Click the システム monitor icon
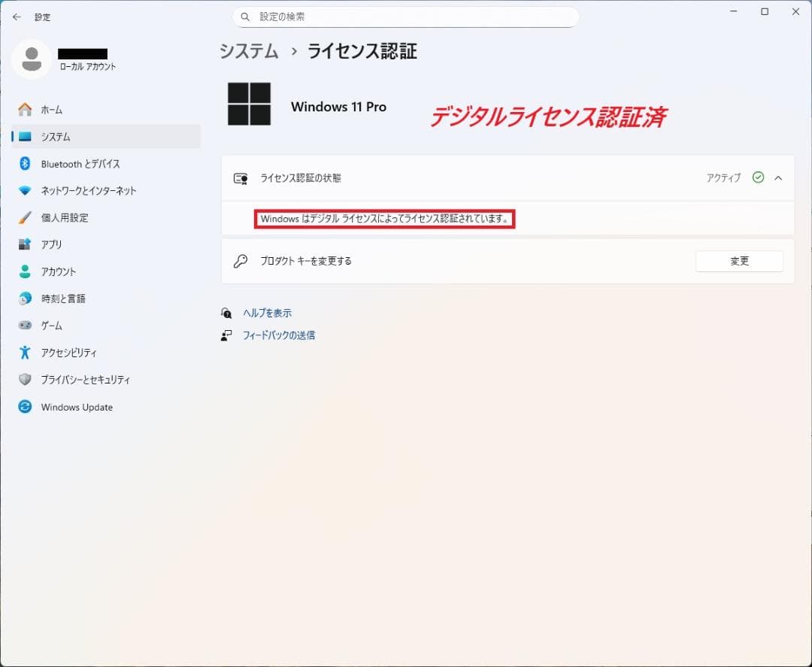 25,137
